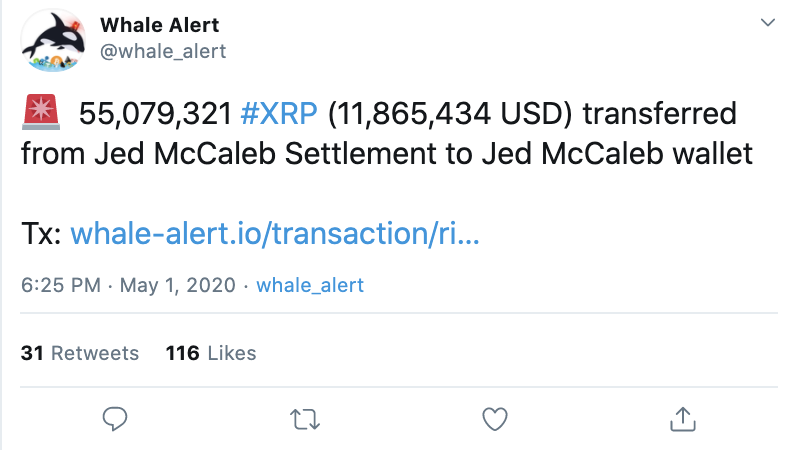View the 116 Likes list

click(211, 353)
